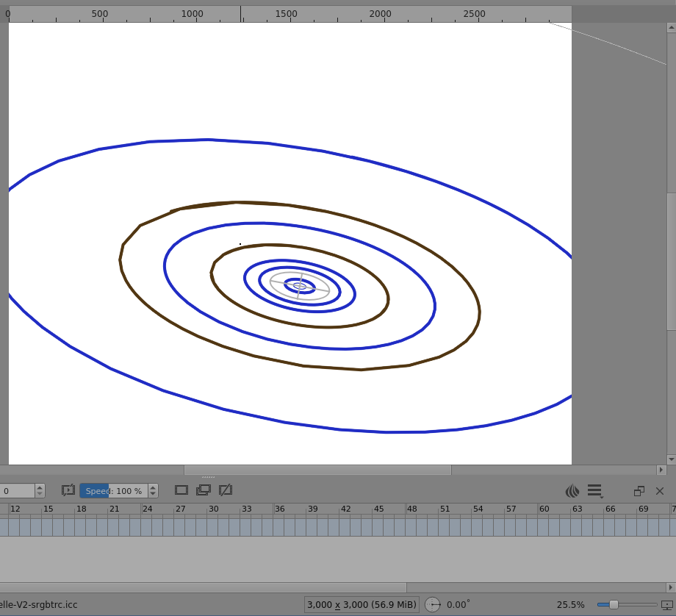Float the timeline docker panel
676x616 pixels.
coord(639,491)
